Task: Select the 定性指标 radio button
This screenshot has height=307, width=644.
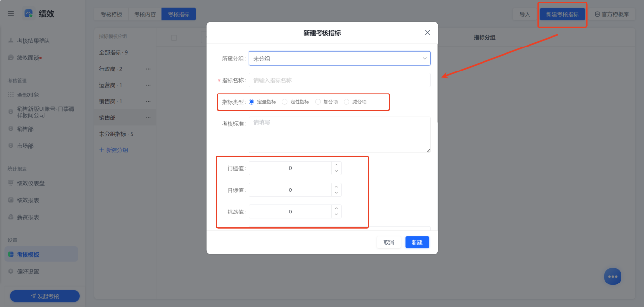Action: 285,102
